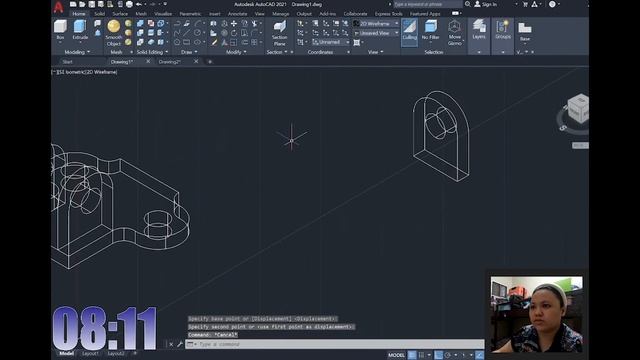The width and height of the screenshot is (640, 360).
Task: Click the Smooth Object mesh tool
Action: click(x=114, y=32)
